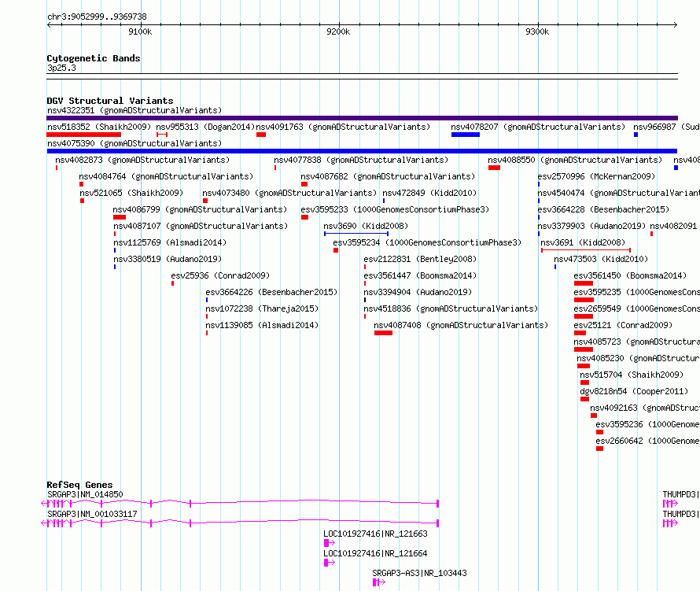Select the RefSeq Genes track title
Image resolution: width=700 pixels, height=591 pixels.
click(79, 485)
